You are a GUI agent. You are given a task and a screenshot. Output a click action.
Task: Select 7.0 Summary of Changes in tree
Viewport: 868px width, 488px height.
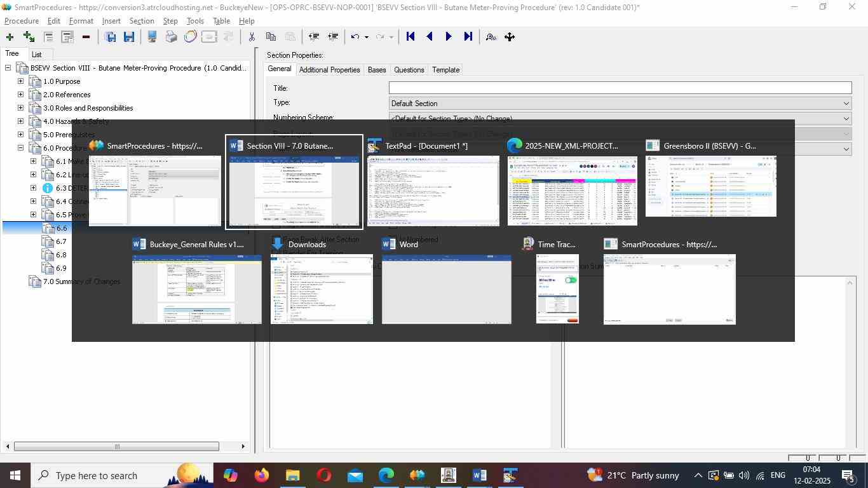click(x=81, y=281)
